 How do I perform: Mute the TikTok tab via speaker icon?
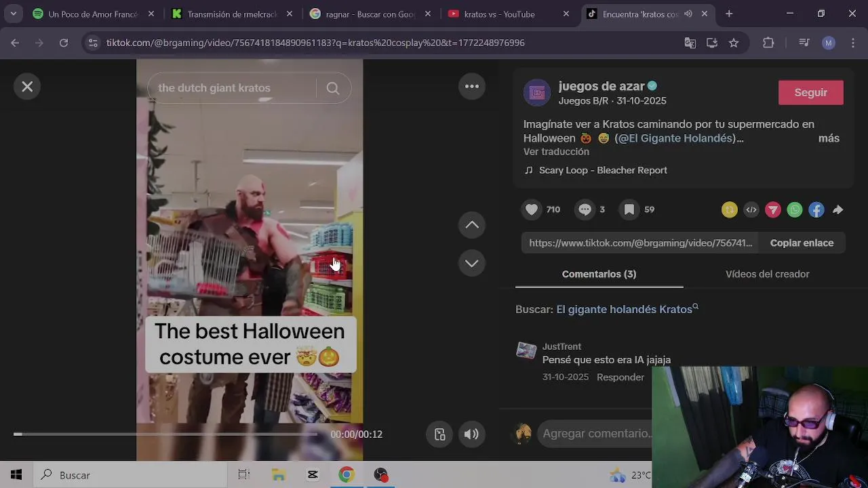click(x=688, y=14)
